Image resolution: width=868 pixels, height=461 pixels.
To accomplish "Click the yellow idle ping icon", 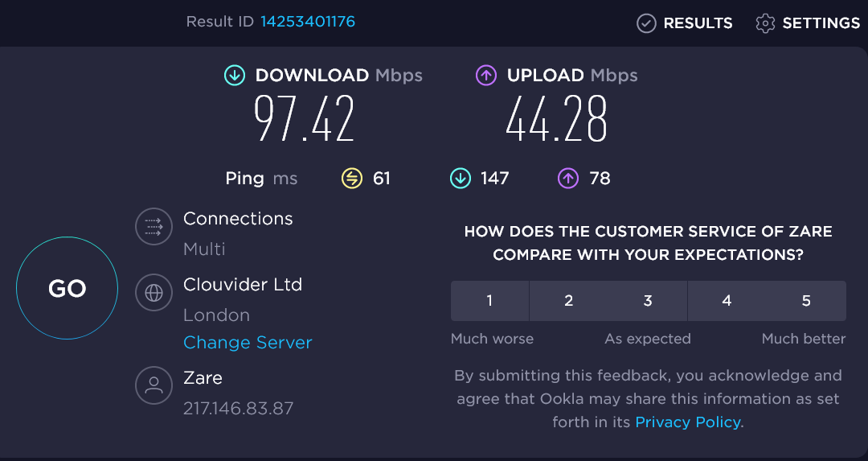I will pos(352,179).
